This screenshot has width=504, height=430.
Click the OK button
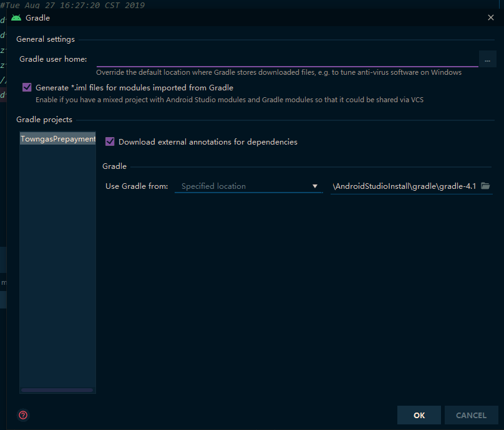(419, 415)
